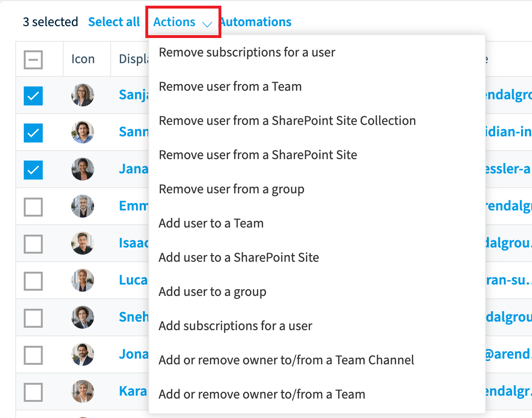532x418 pixels.
Task: Choose Add user to a Team
Action: click(x=317, y=223)
